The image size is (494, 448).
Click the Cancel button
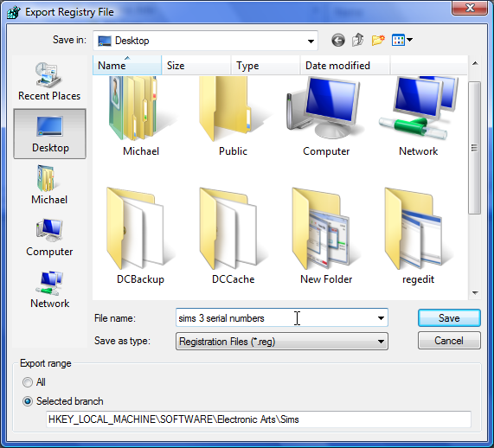point(449,341)
